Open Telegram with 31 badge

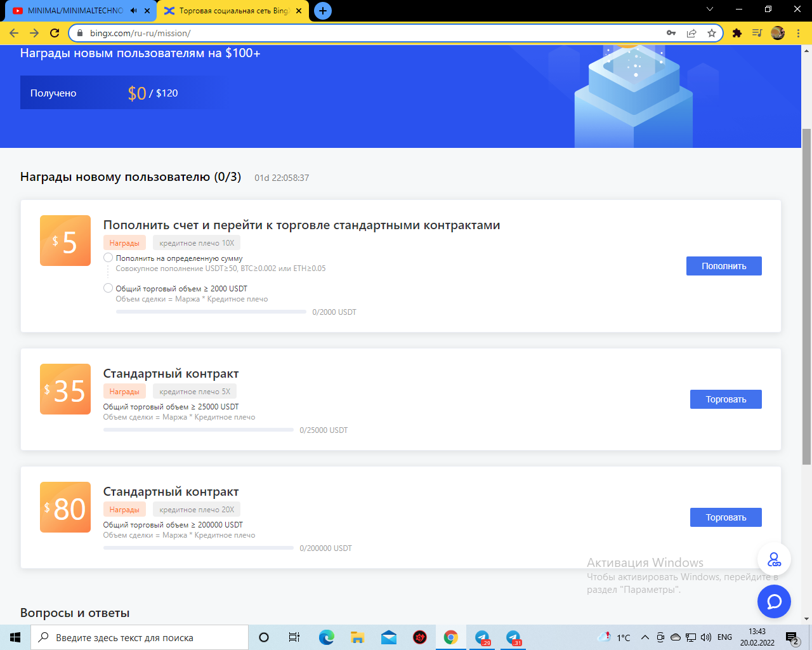[x=513, y=637]
